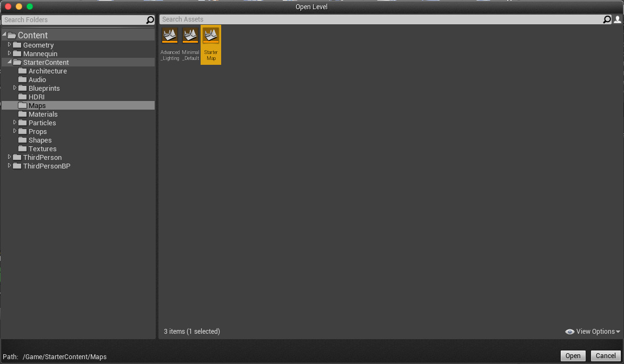Viewport: 624px width, 364px height.
Task: Click the Open button
Action: pos(573,356)
